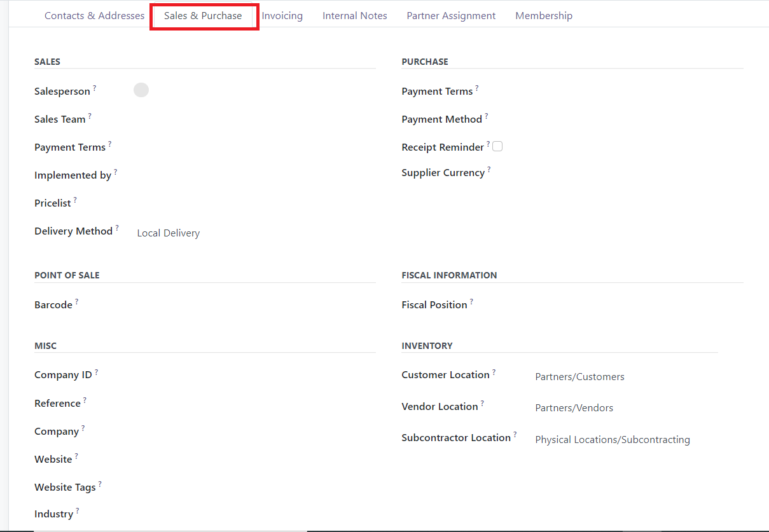Open the Contacts & Addresses tab

(x=94, y=16)
